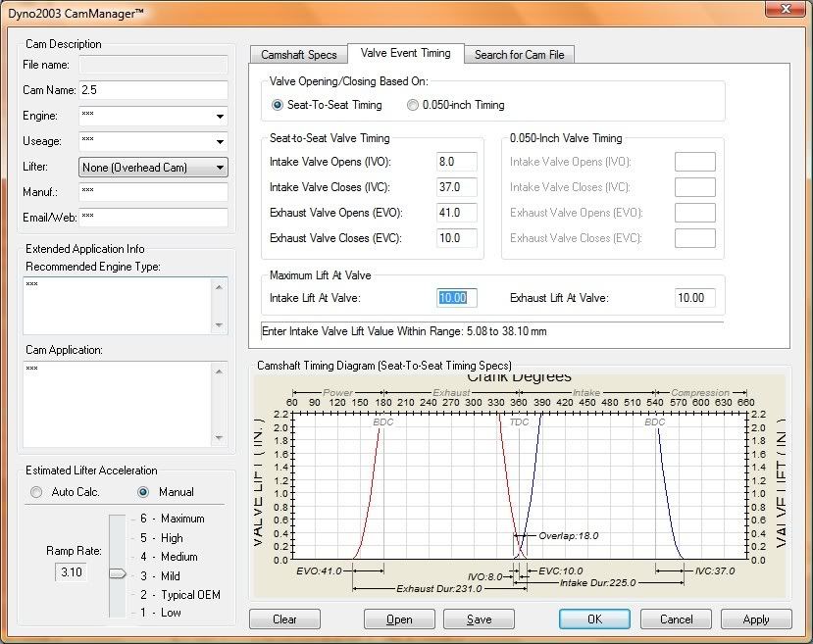The width and height of the screenshot is (813, 644).
Task: Click the Ramp Rate slider handle
Action: click(x=117, y=574)
